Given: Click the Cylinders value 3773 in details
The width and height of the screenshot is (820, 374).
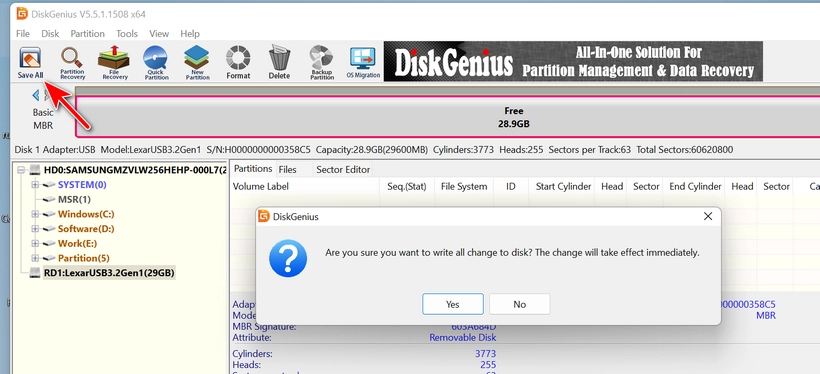Looking at the screenshot, I should click(x=485, y=354).
